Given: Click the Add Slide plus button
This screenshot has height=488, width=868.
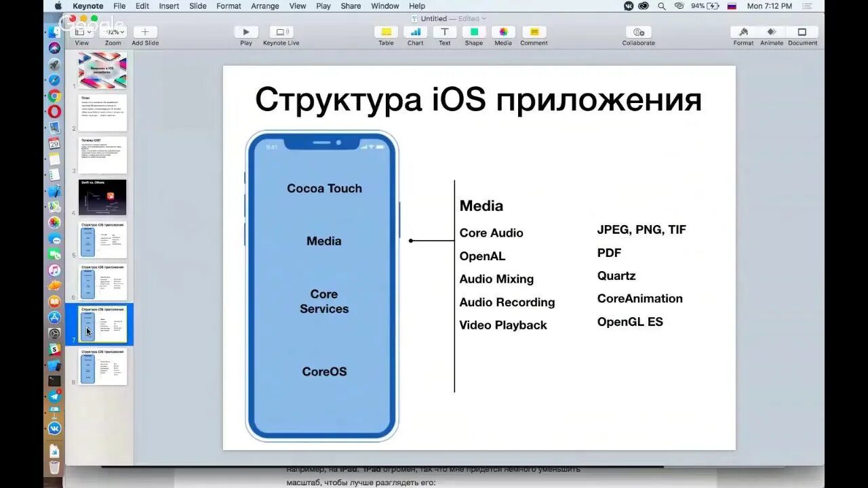Looking at the screenshot, I should click(145, 32).
